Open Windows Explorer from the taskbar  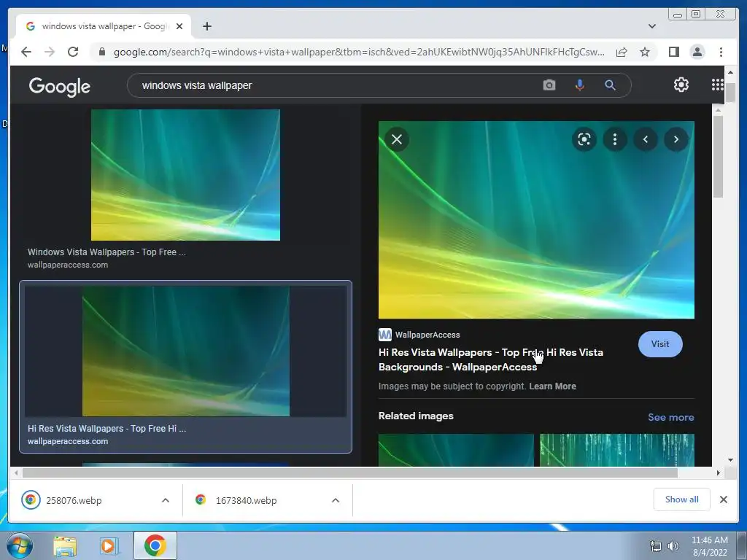click(x=65, y=546)
